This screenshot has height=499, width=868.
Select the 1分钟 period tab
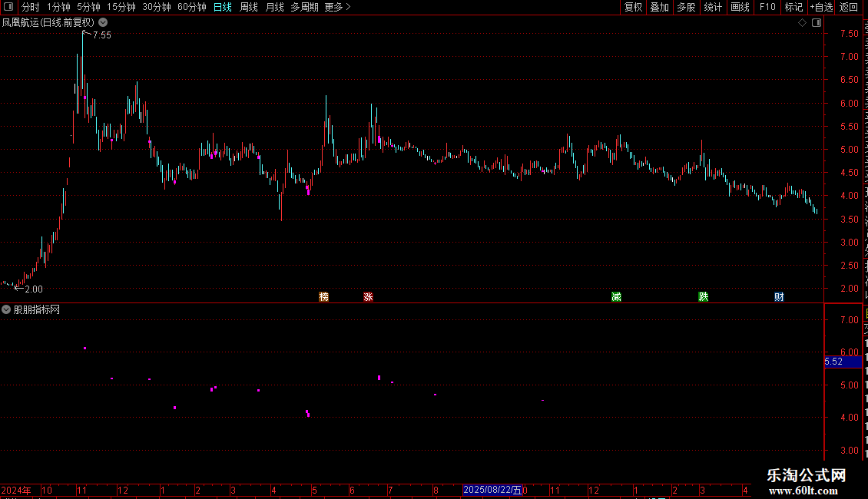click(58, 7)
